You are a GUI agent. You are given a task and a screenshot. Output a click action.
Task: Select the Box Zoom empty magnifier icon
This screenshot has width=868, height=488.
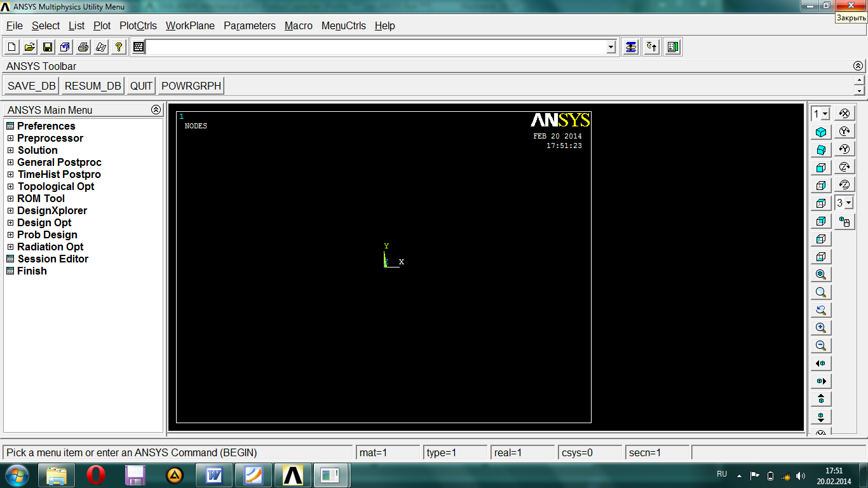pos(821,292)
